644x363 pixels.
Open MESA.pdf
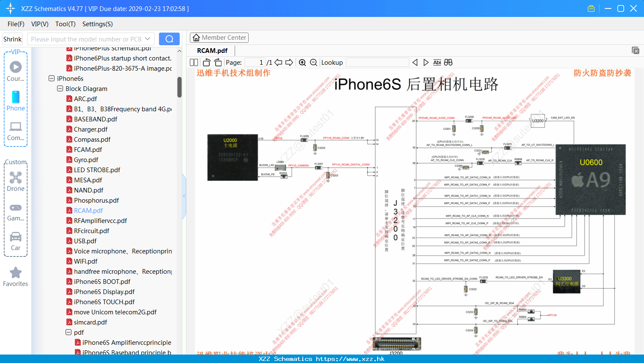88,180
